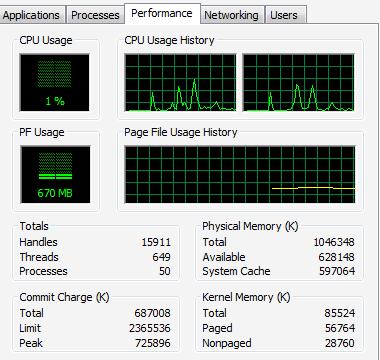Click the PF Usage meter gauge

pyautogui.click(x=55, y=174)
